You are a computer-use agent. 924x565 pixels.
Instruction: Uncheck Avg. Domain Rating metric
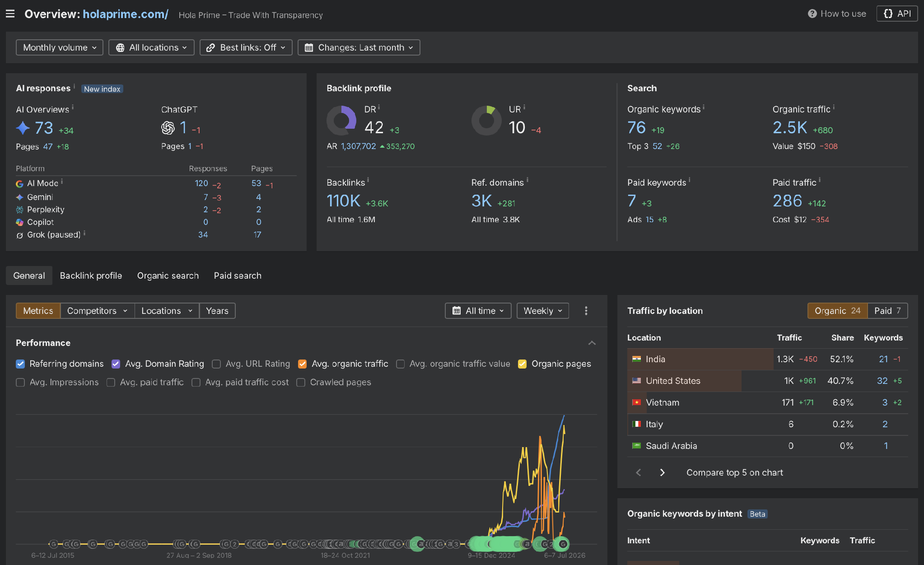click(x=116, y=364)
